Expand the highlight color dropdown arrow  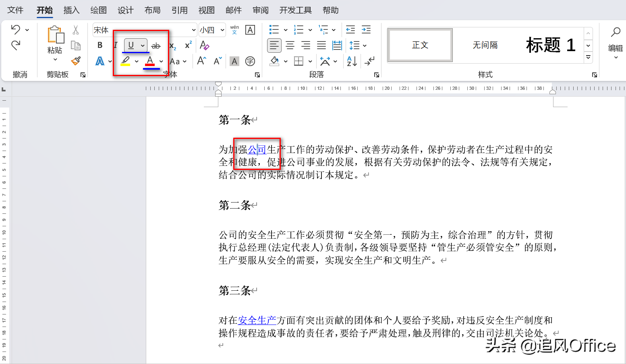(x=137, y=61)
